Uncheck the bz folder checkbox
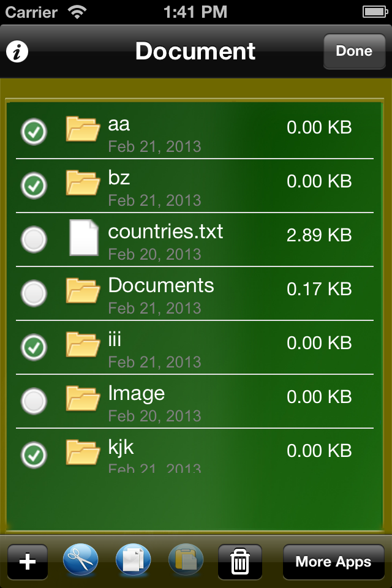 pyautogui.click(x=34, y=186)
